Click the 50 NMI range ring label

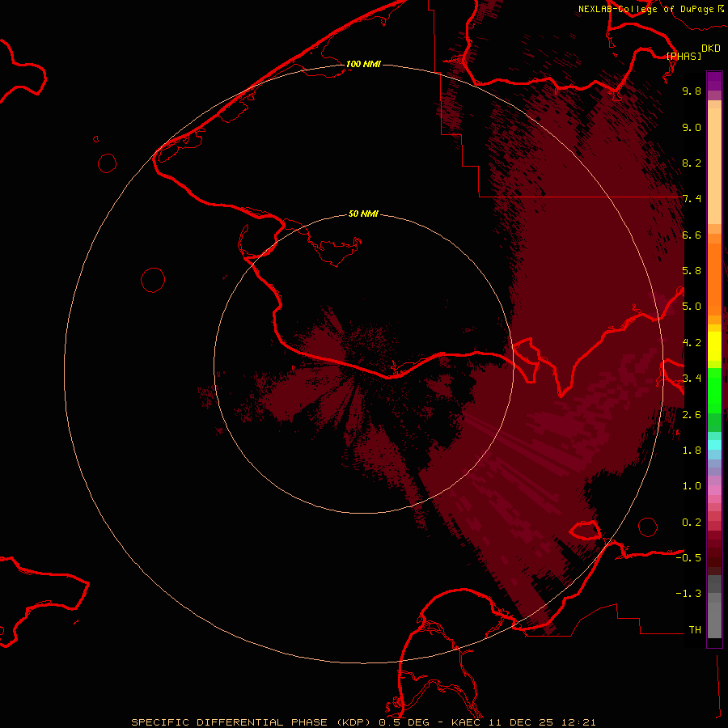pyautogui.click(x=363, y=214)
